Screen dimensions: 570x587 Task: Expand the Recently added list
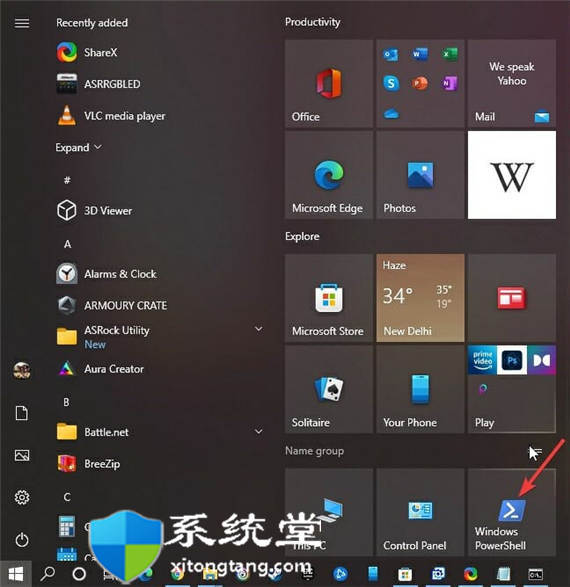(79, 147)
